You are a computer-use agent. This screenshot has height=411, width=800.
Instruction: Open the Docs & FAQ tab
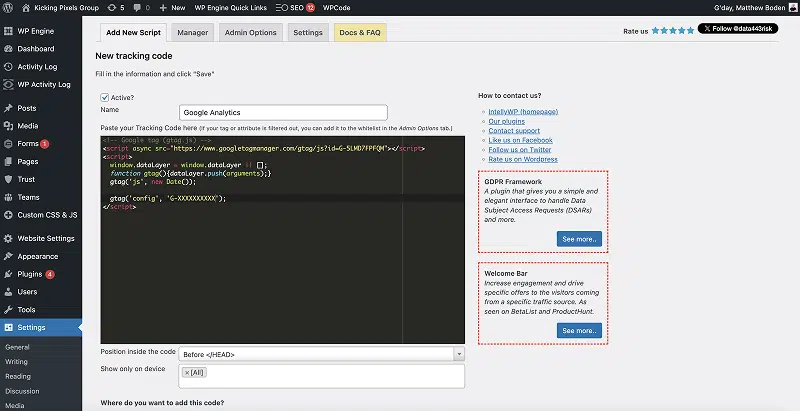point(360,33)
